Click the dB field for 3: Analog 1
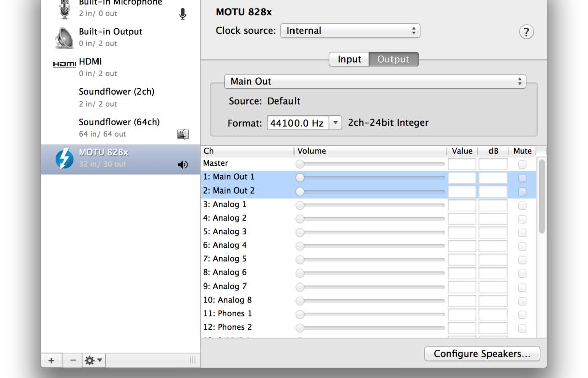 (x=493, y=206)
